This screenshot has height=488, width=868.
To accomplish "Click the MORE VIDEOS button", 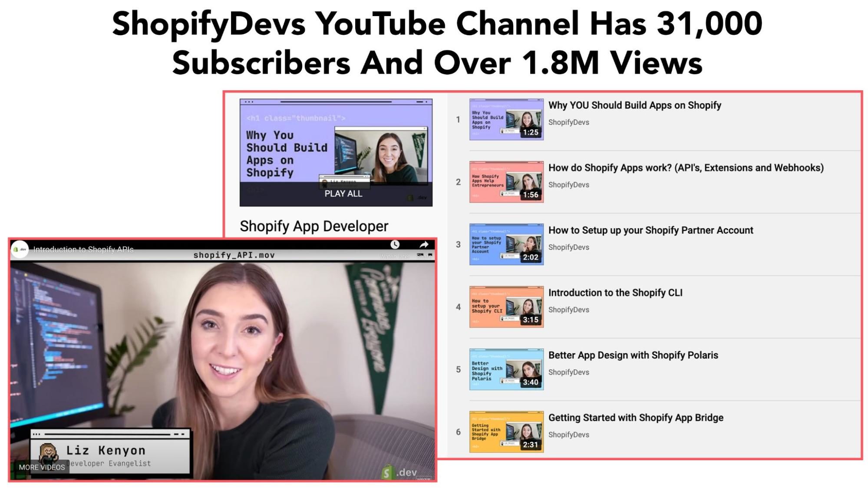I will (x=41, y=468).
